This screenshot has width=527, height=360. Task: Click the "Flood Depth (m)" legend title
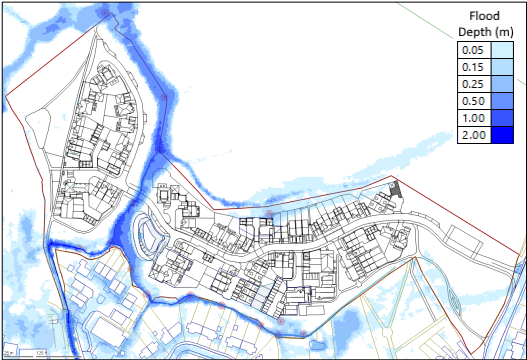[486, 24]
